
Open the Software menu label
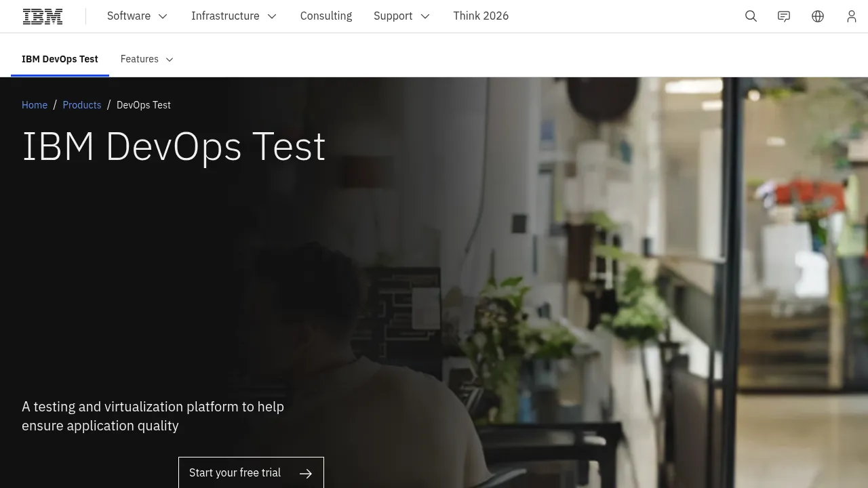pyautogui.click(x=129, y=16)
